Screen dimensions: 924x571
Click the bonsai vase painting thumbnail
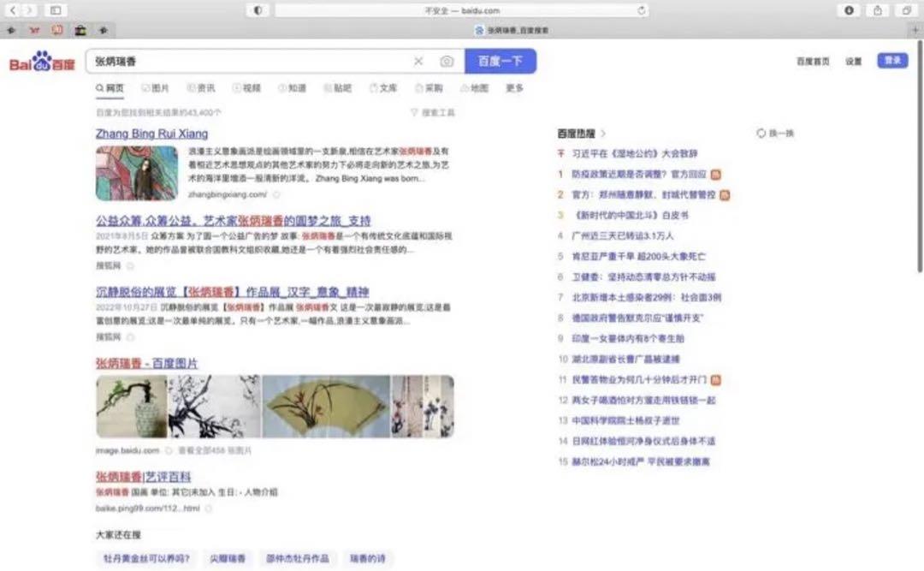(132, 407)
